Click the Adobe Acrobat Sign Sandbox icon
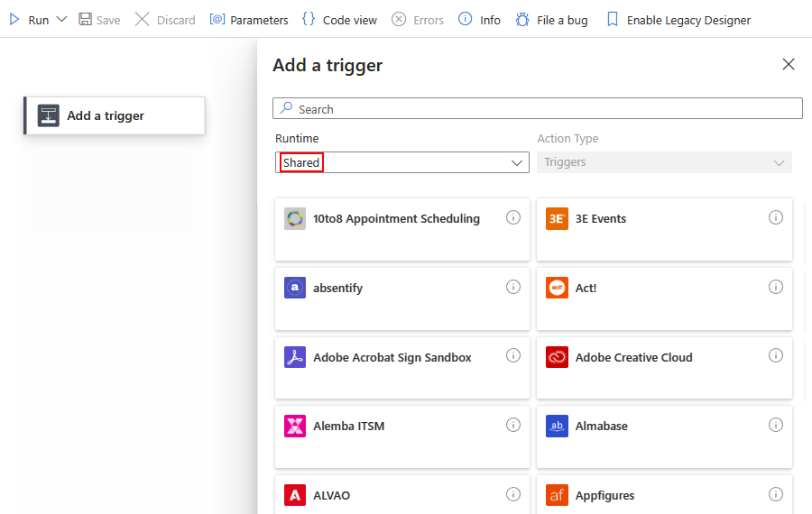 pos(295,357)
